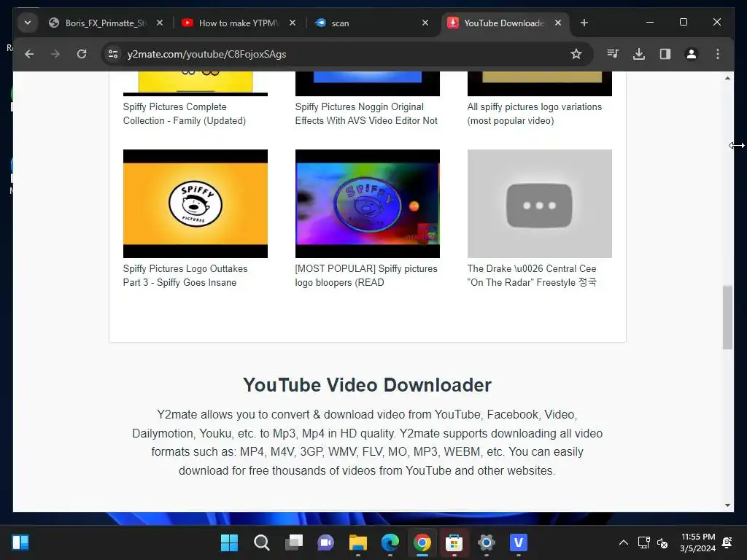Screen dimensions: 747x560
Task: Open the Windows Start menu
Action: coord(229,542)
